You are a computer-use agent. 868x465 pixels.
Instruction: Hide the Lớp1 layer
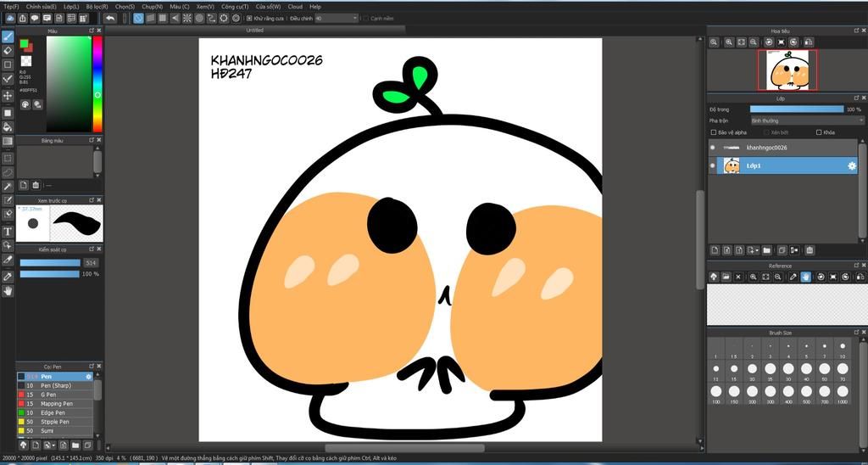(712, 165)
